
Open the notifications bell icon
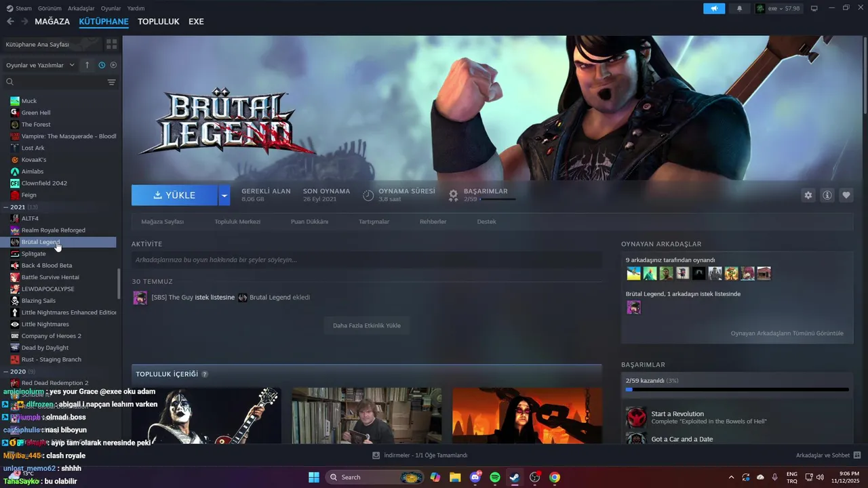739,8
